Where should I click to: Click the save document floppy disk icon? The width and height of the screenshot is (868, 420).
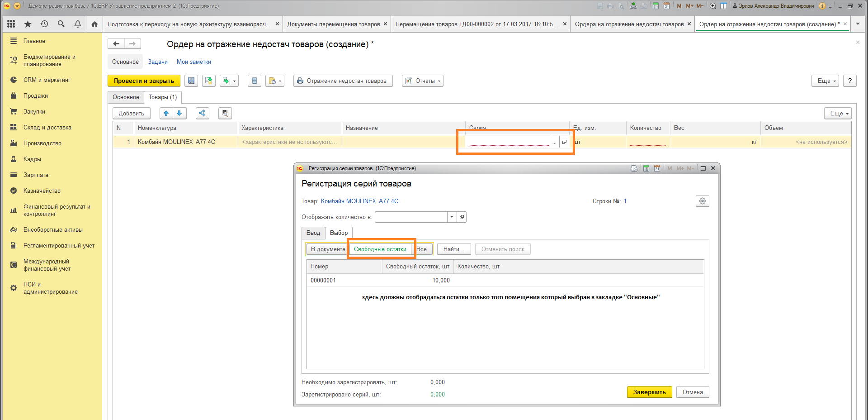click(x=191, y=81)
